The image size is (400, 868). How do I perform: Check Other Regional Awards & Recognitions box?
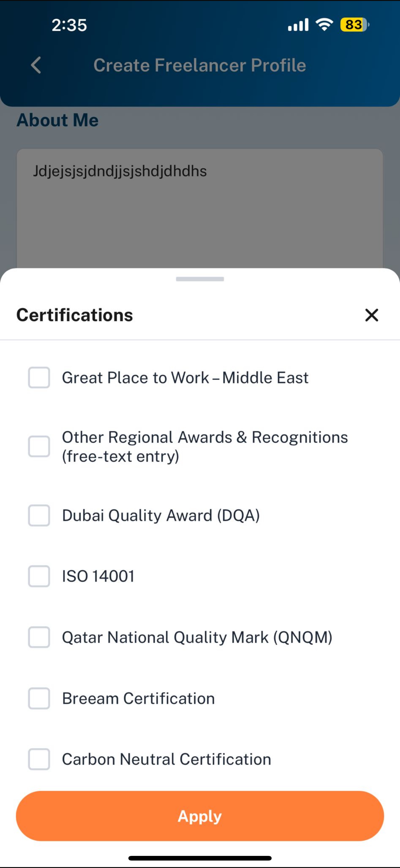click(39, 446)
